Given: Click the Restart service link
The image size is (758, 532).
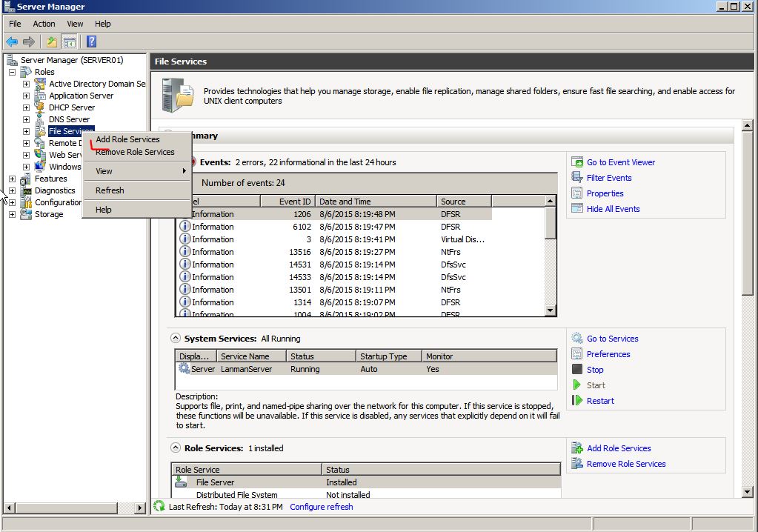Looking at the screenshot, I should point(600,401).
